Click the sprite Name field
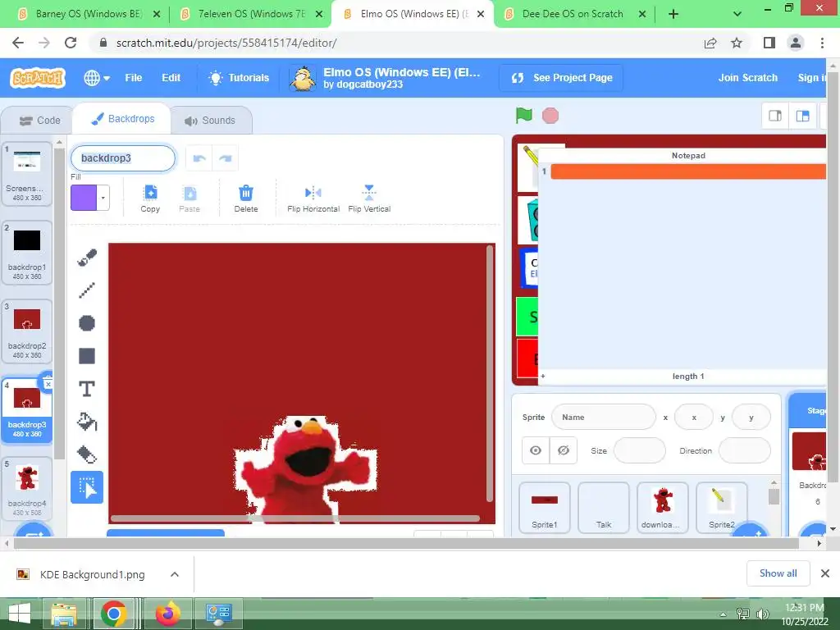Screen dimensions: 840x630 coord(603,418)
